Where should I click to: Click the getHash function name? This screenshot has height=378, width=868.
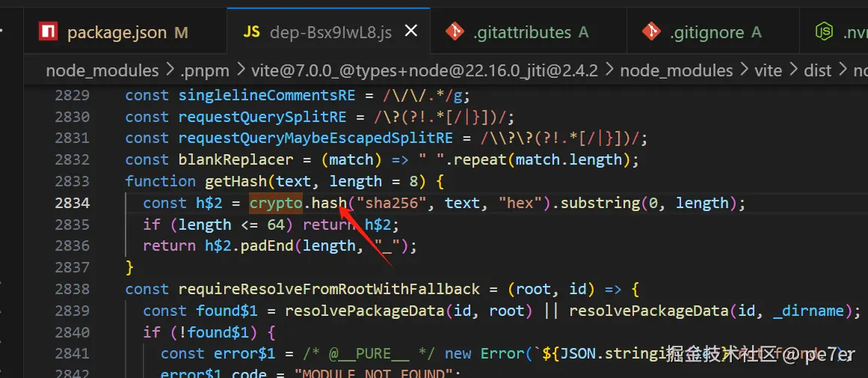coord(236,181)
